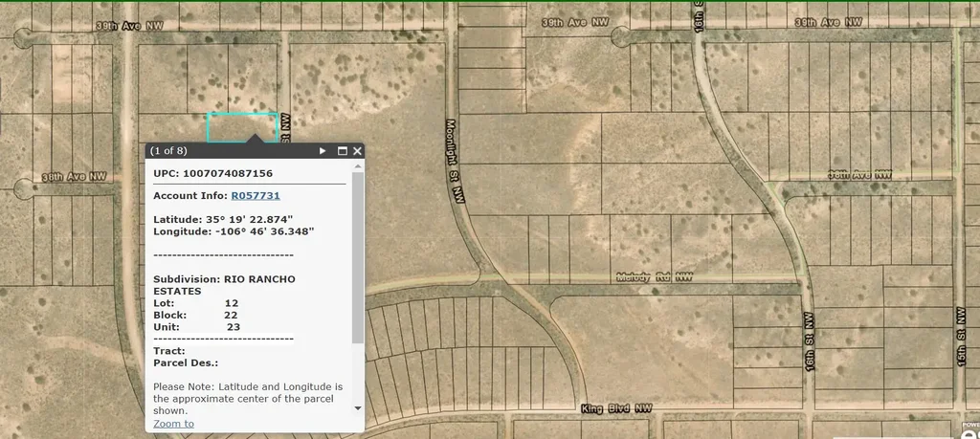
Task: Click the Please Note disclaimer text
Action: click(247, 398)
